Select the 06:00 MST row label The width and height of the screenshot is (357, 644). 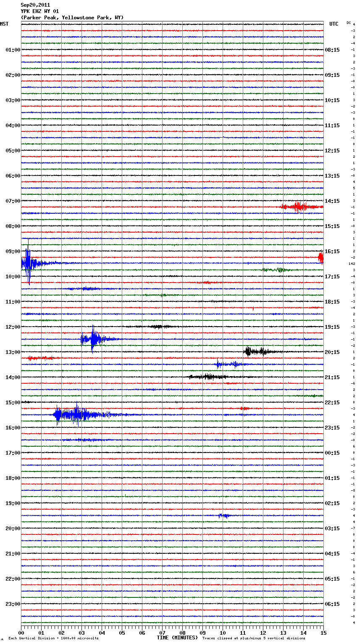13,176
